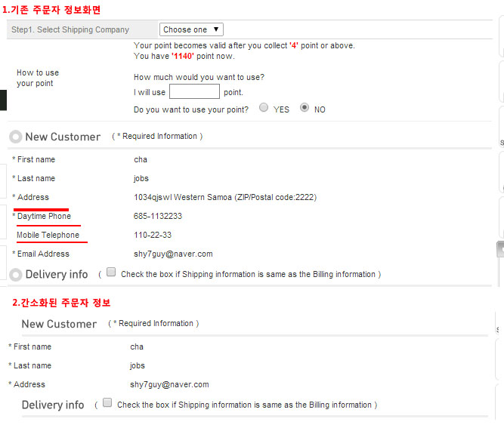The height and width of the screenshot is (425, 504).
Task: Click the daytime phone number 685-1132233
Action: [158, 217]
